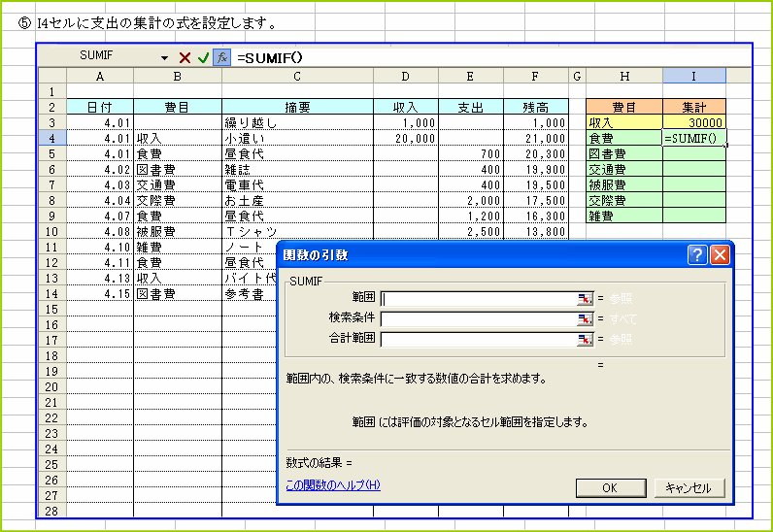Open the この関数のヘルプ(H) link

(x=333, y=485)
